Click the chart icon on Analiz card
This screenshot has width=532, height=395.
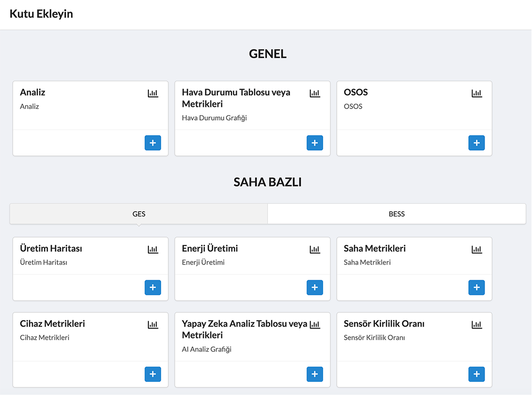tap(153, 93)
